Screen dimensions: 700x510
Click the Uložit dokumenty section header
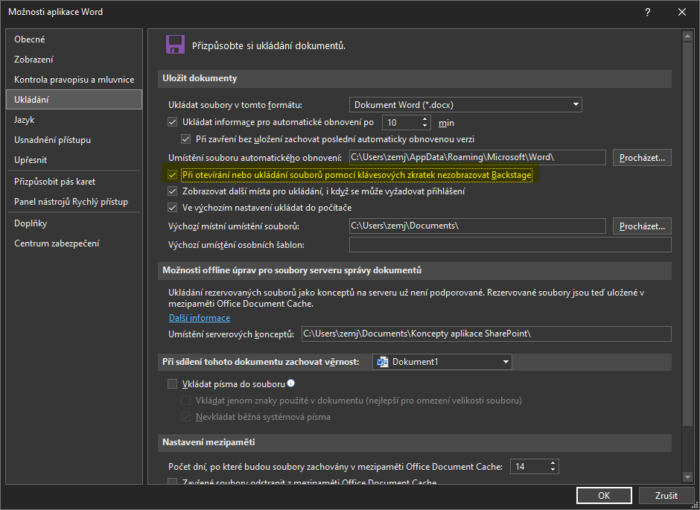click(415, 79)
